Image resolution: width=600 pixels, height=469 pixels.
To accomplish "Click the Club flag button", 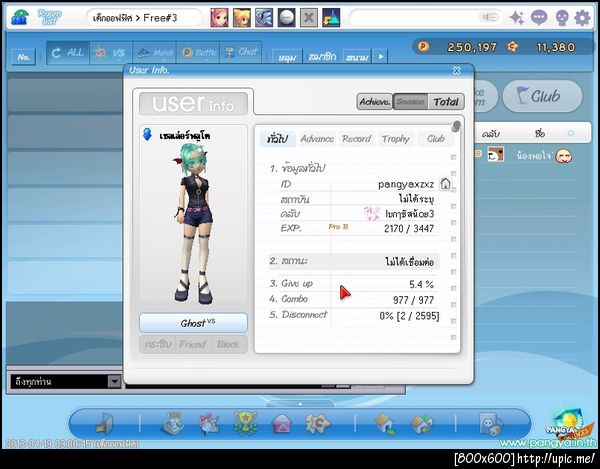I will pos(542,96).
